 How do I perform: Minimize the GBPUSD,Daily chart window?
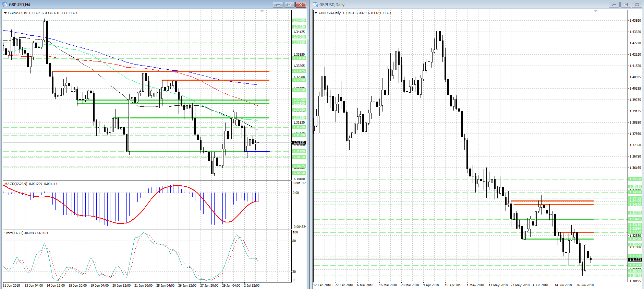(x=614, y=4)
